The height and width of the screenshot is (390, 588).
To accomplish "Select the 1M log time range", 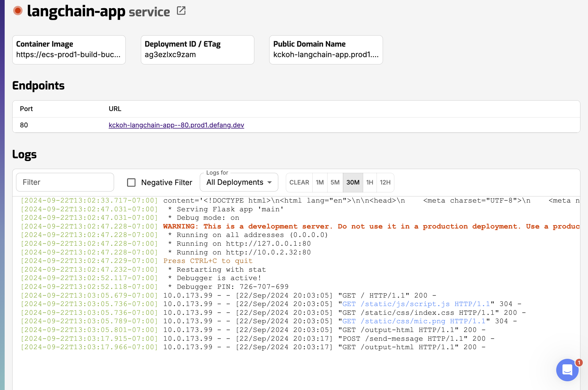I will [x=320, y=182].
